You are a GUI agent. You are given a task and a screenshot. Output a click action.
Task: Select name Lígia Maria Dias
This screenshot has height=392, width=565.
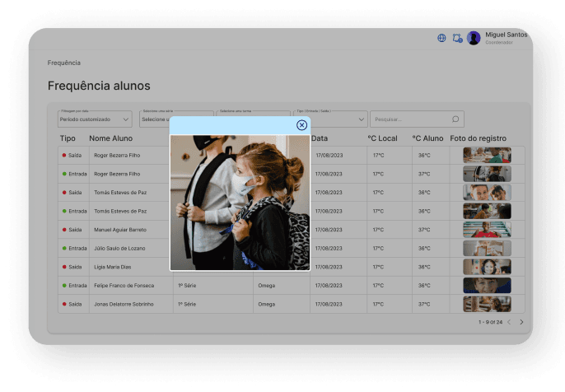[112, 267]
